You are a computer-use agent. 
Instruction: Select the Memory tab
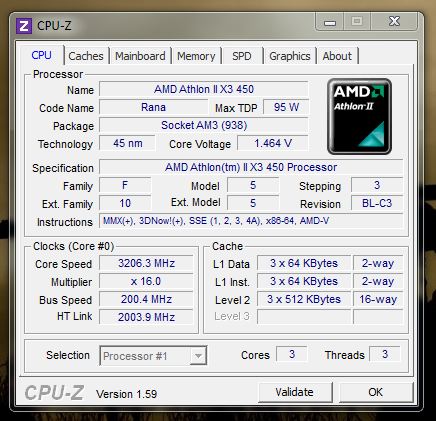tap(196, 56)
